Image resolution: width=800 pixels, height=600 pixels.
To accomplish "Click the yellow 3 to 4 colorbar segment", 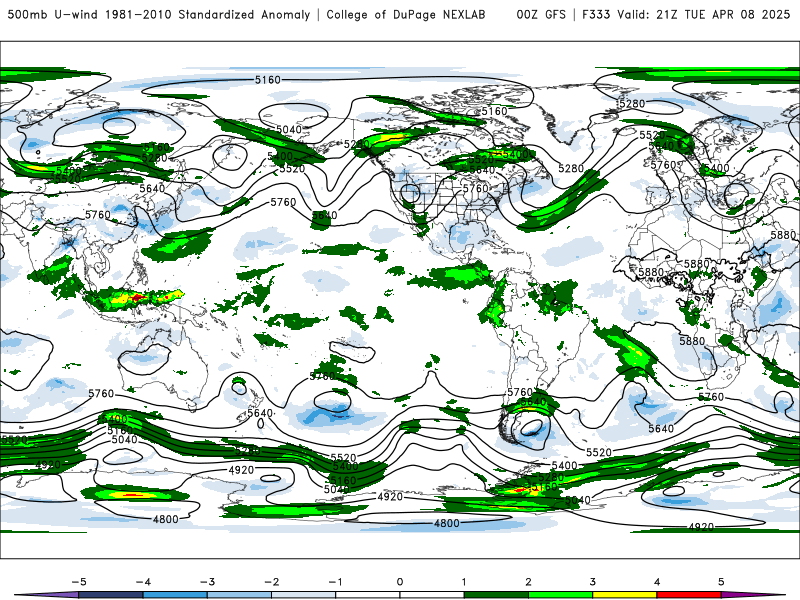I will click(x=624, y=595).
